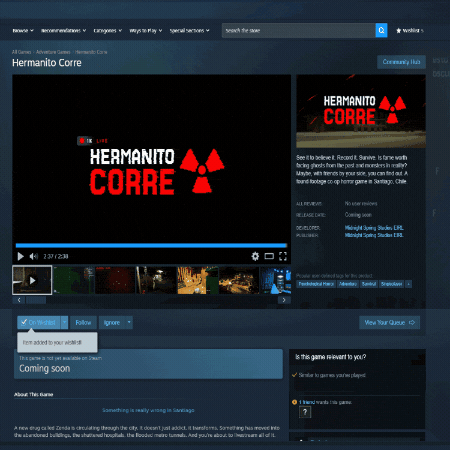The height and width of the screenshot is (450, 450).
Task: Play the trailer video
Action: pyautogui.click(x=21, y=256)
